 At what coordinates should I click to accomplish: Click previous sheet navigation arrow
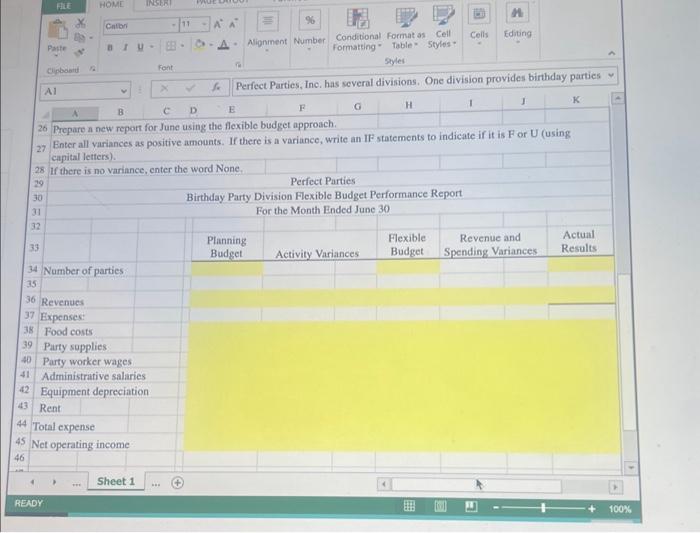(x=32, y=482)
